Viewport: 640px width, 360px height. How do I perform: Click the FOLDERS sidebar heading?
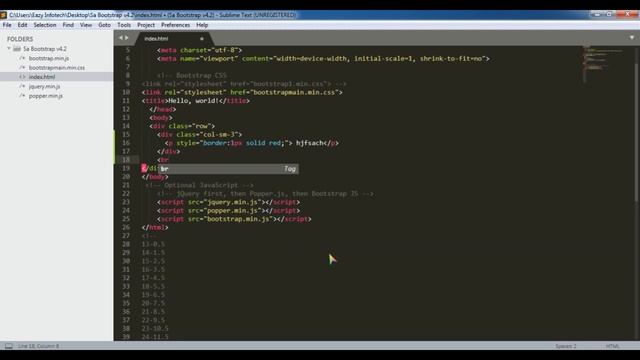tap(20, 39)
